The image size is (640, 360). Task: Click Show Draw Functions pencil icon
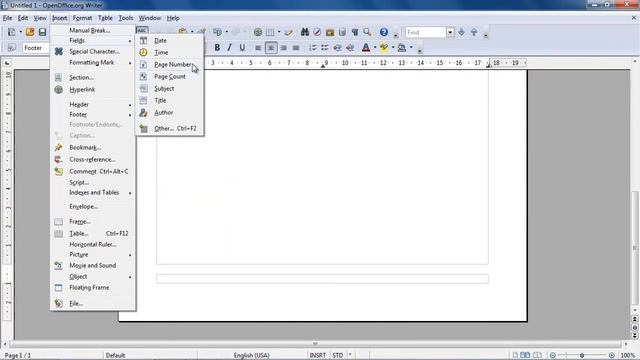(289, 32)
